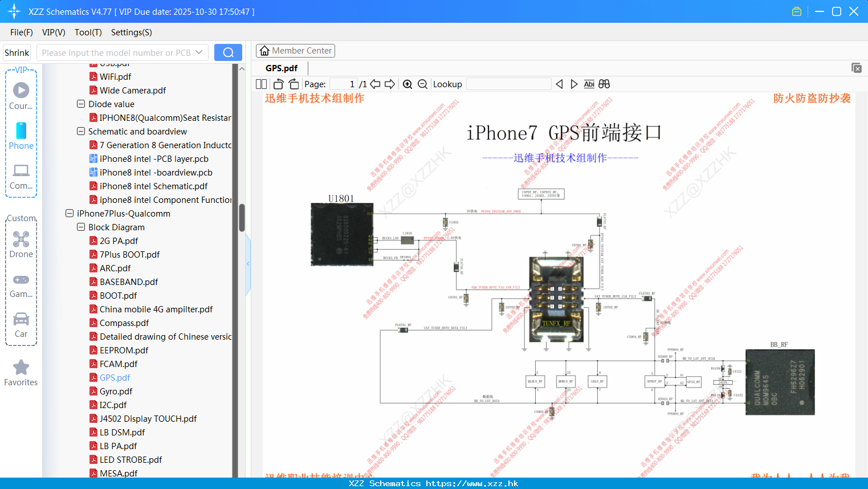Click the tree vertical scrollbar thumb
This screenshot has width=868, height=489.
tap(242, 218)
